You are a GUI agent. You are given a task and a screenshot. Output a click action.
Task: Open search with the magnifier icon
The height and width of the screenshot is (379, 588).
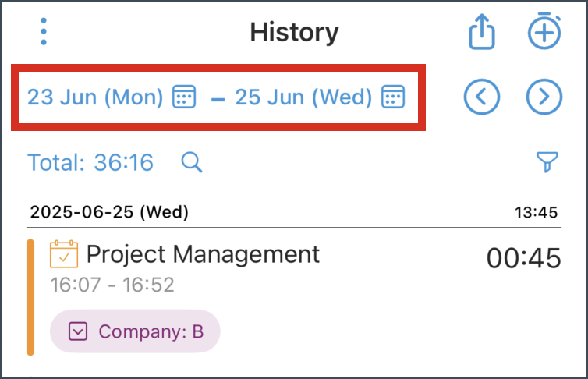coord(192,162)
